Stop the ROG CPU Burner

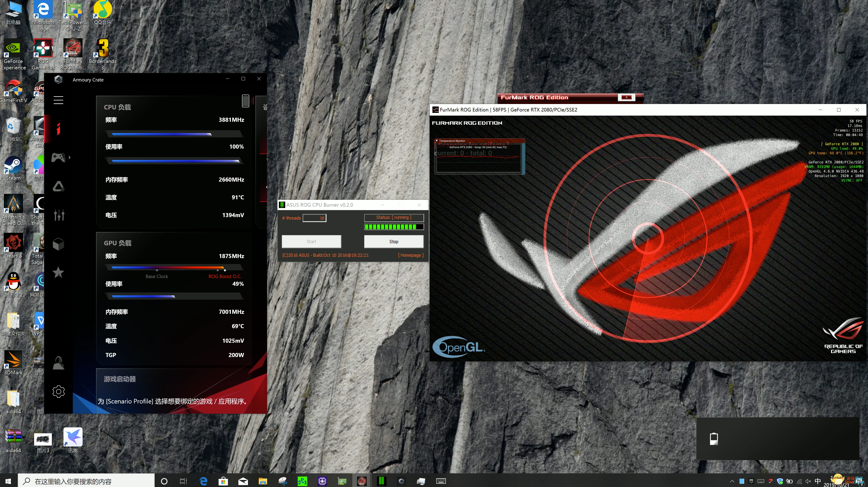(394, 241)
